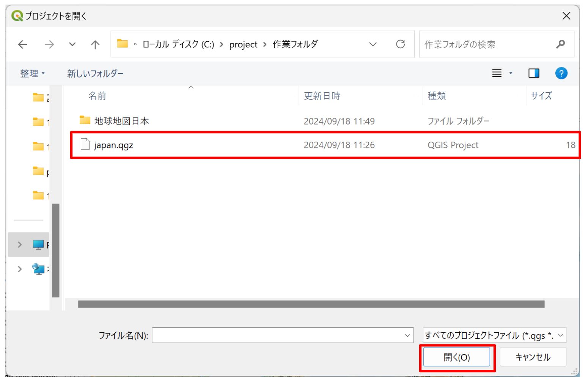Screen dimensions: 588x382
Task: Click the QGIS logo in the title bar
Action: [x=17, y=16]
